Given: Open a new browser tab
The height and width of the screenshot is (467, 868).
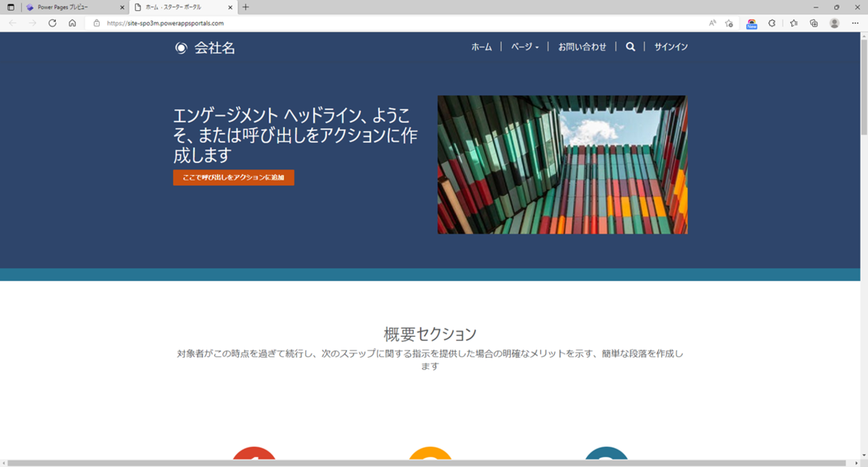Looking at the screenshot, I should [x=245, y=7].
